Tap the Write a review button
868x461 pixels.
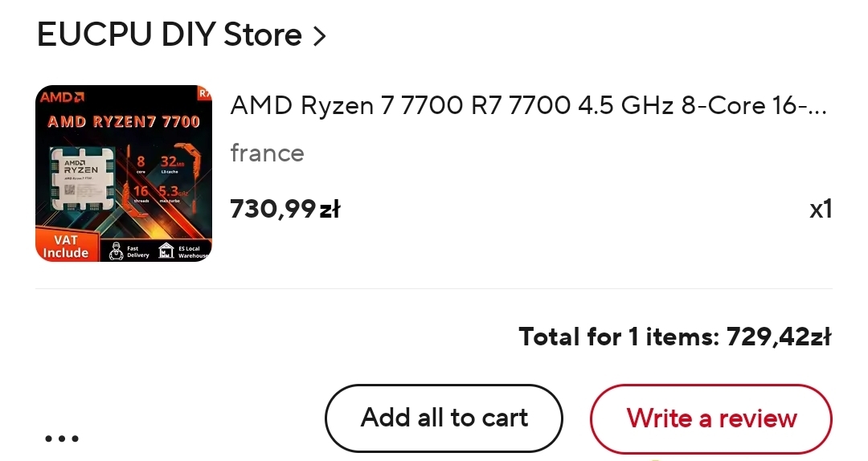click(x=711, y=418)
